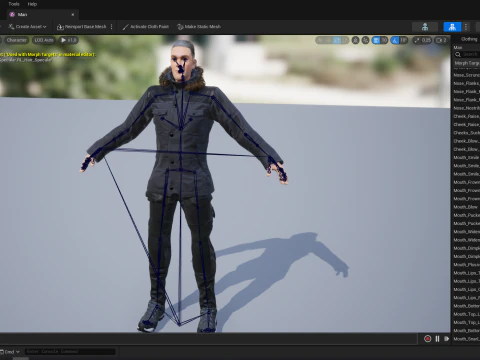Toggle rotation snapping
Viewport: 480px width, 360px height.
395,40
